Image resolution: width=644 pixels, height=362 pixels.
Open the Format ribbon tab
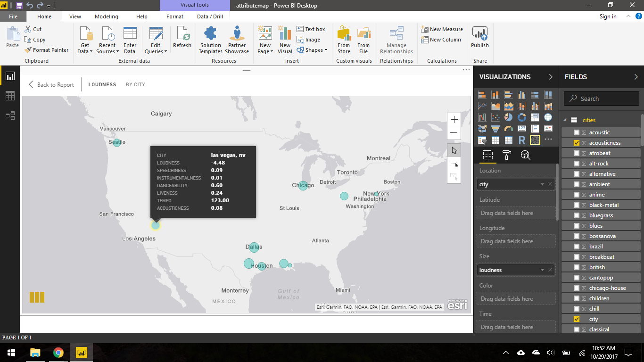(x=175, y=16)
